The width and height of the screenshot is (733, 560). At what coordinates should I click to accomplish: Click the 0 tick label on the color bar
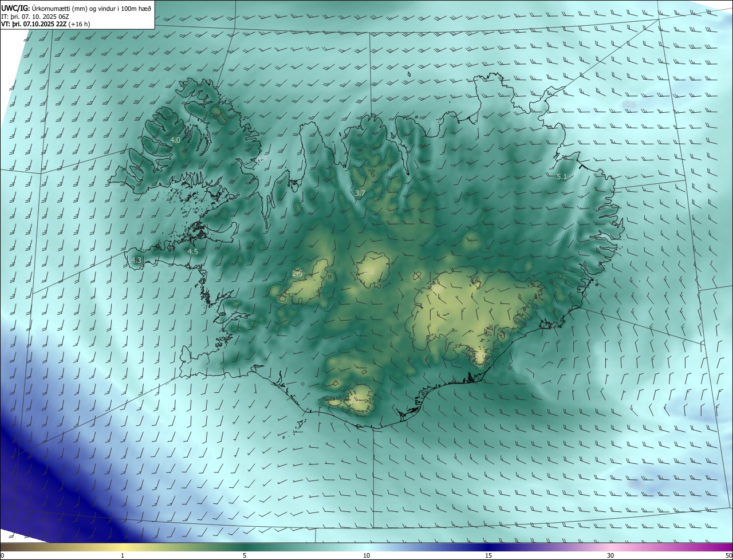click(x=2, y=555)
